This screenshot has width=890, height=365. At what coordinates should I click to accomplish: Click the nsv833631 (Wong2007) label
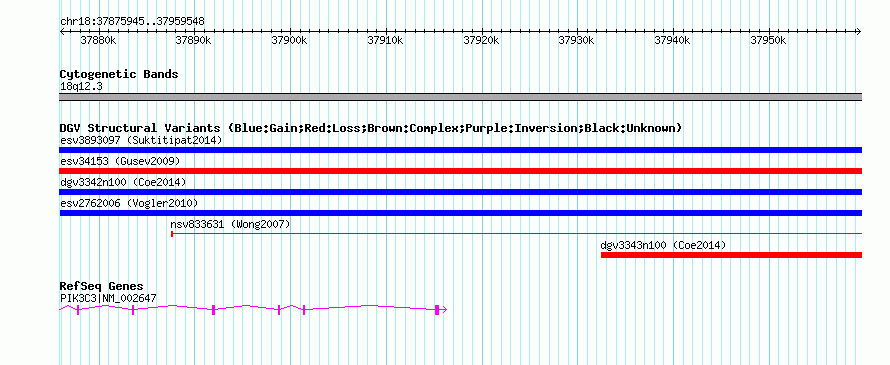point(230,224)
